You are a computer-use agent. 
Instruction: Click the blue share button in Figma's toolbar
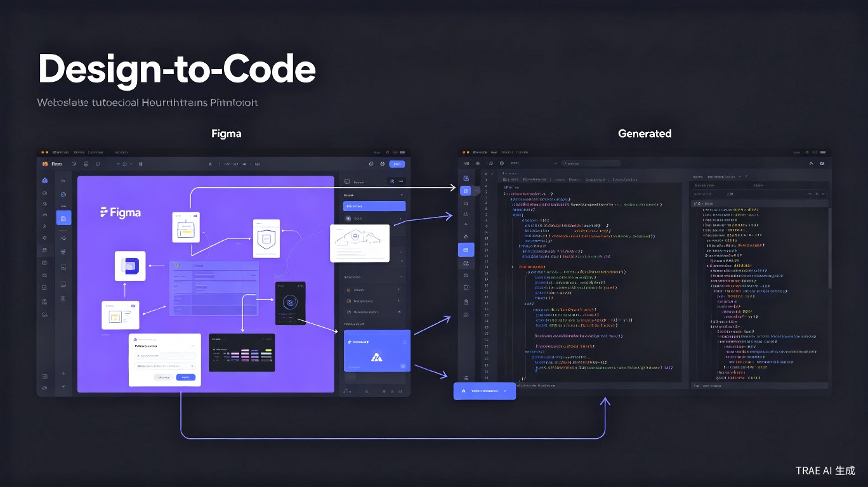pos(397,164)
